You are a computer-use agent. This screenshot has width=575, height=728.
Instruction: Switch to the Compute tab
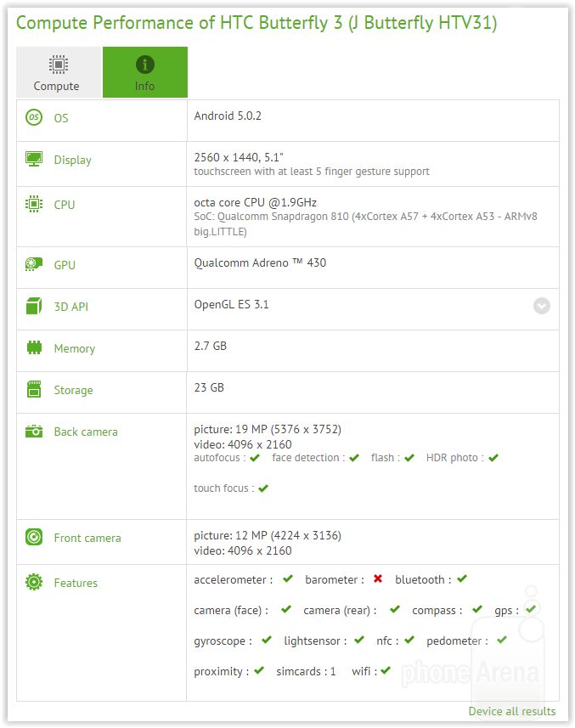click(x=57, y=72)
